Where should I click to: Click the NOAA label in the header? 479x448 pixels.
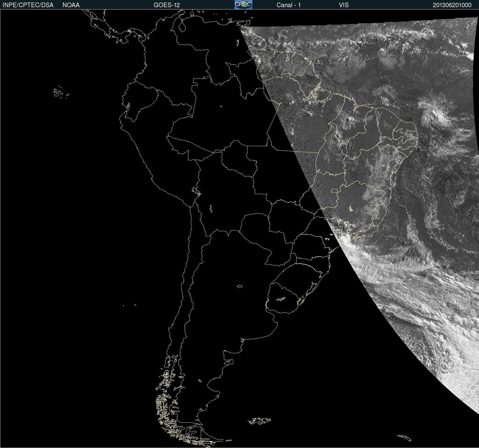click(71, 5)
